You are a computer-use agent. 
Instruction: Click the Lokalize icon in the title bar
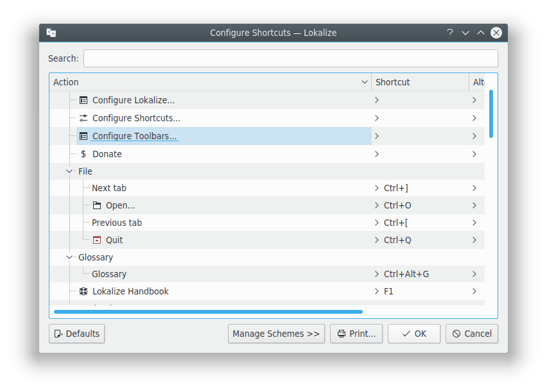click(51, 32)
